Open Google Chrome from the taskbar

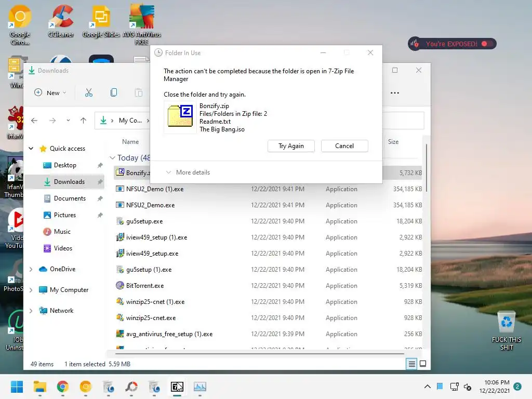coord(63,387)
